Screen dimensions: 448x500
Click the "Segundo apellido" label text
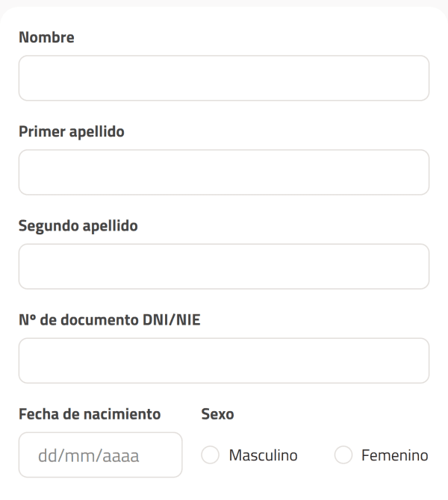tap(78, 225)
